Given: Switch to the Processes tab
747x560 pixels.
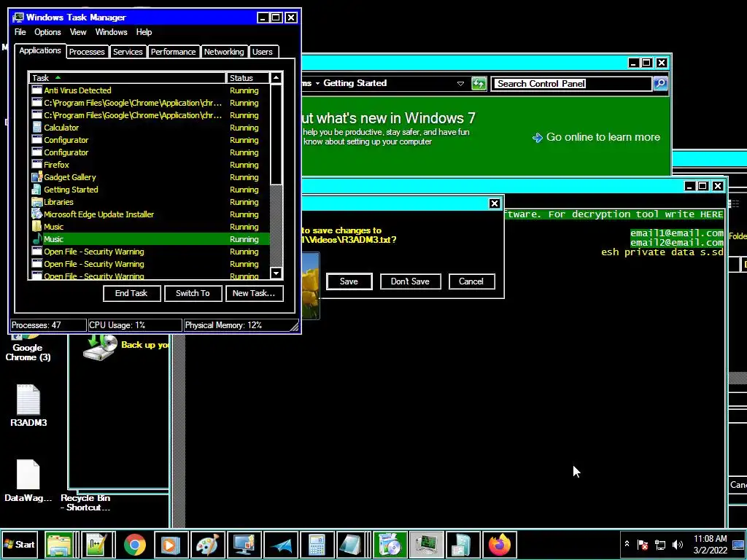Looking at the screenshot, I should (x=87, y=52).
